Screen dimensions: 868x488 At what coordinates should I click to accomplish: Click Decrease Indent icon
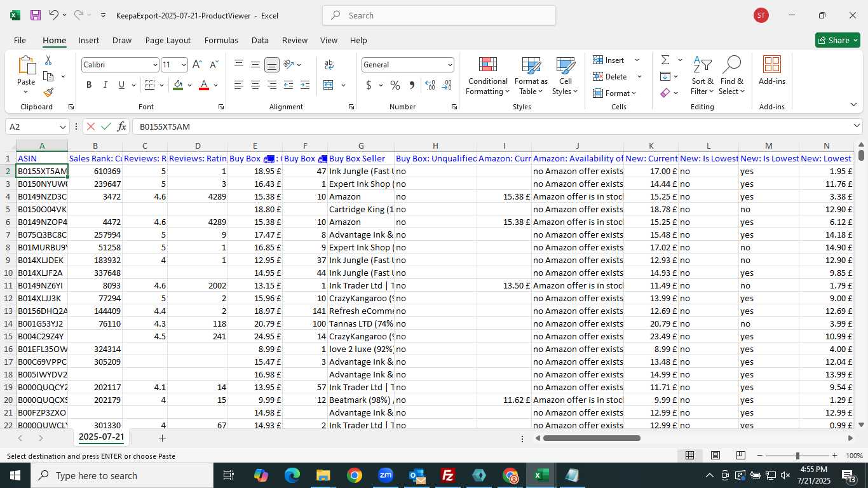[x=288, y=85]
